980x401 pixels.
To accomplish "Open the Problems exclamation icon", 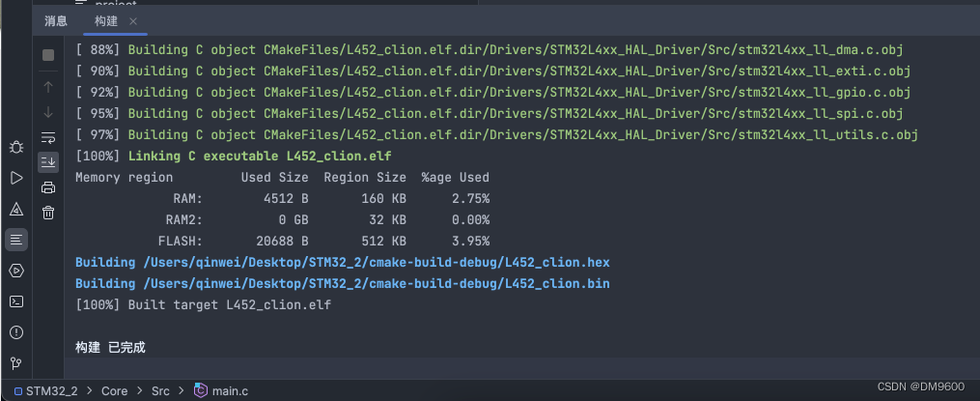I will pos(16,332).
